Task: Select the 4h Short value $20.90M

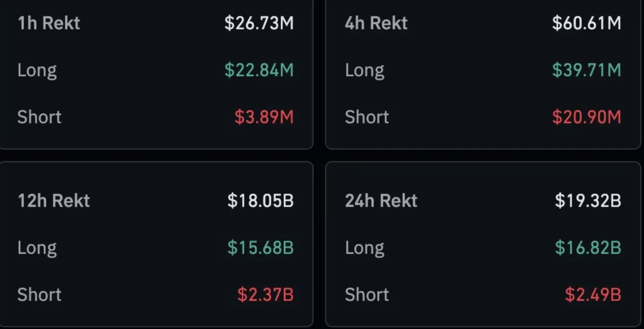Action: coord(586,117)
